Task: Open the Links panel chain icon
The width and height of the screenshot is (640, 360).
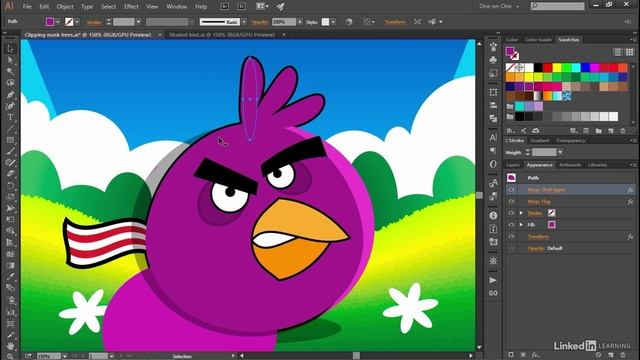Action: pos(493,293)
